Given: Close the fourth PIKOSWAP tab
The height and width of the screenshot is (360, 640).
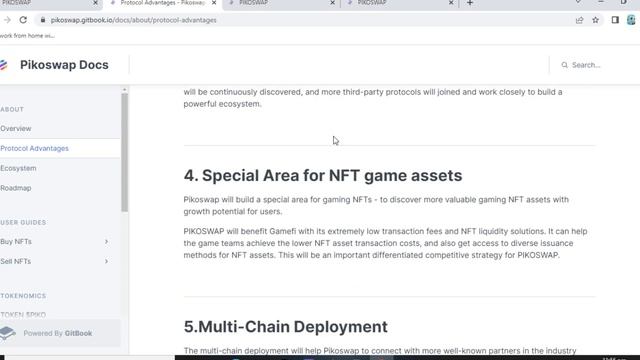Looking at the screenshot, I should click(x=451, y=3).
